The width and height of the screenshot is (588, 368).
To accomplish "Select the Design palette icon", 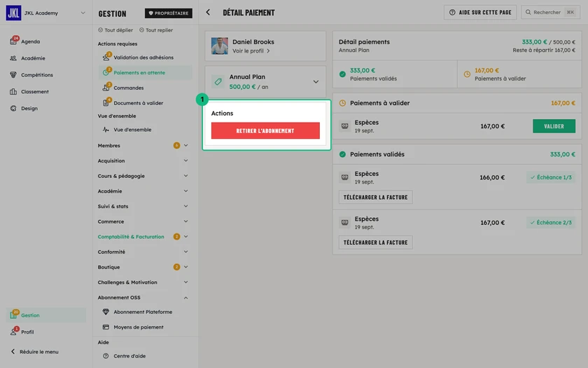I will click(13, 108).
